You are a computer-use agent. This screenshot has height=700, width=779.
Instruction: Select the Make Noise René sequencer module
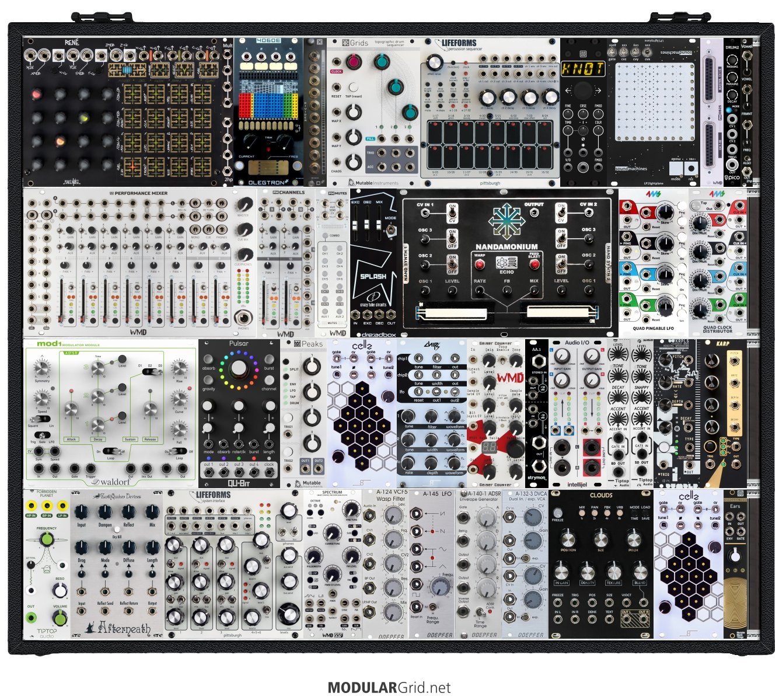tap(123, 112)
